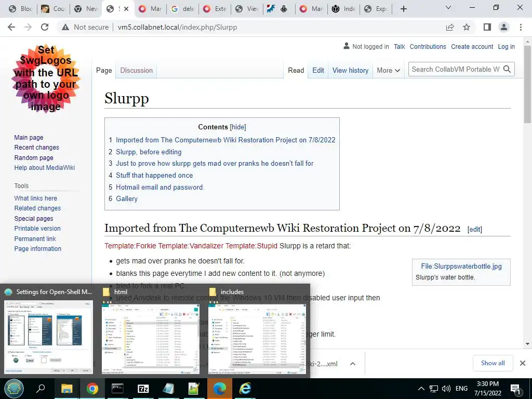532x399 pixels.
Task: Open the Contributions link
Action: (x=428, y=46)
